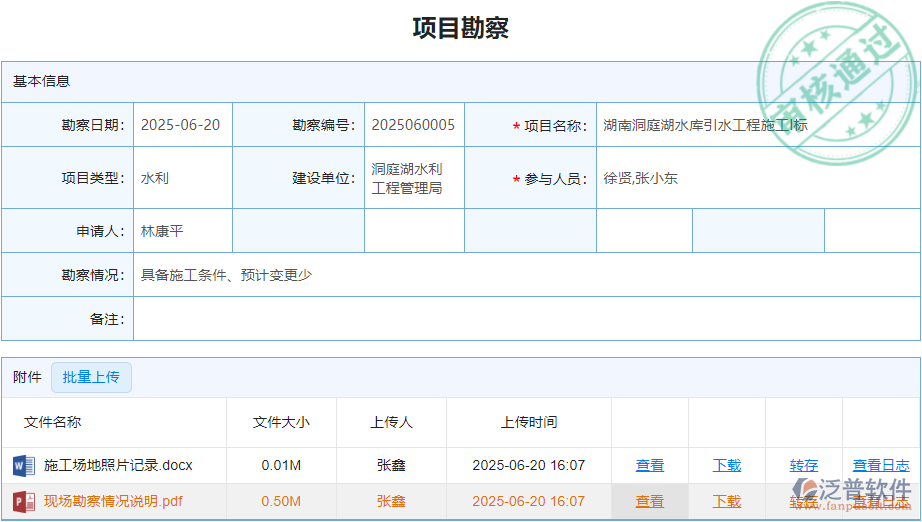Image resolution: width=922 pixels, height=522 pixels.
Task: Click 转存 for 施工场地照片记录.docx
Action: pos(804,466)
